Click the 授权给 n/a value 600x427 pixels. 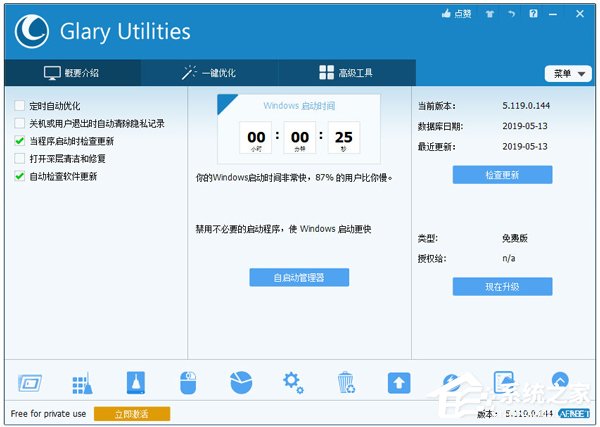tap(509, 259)
